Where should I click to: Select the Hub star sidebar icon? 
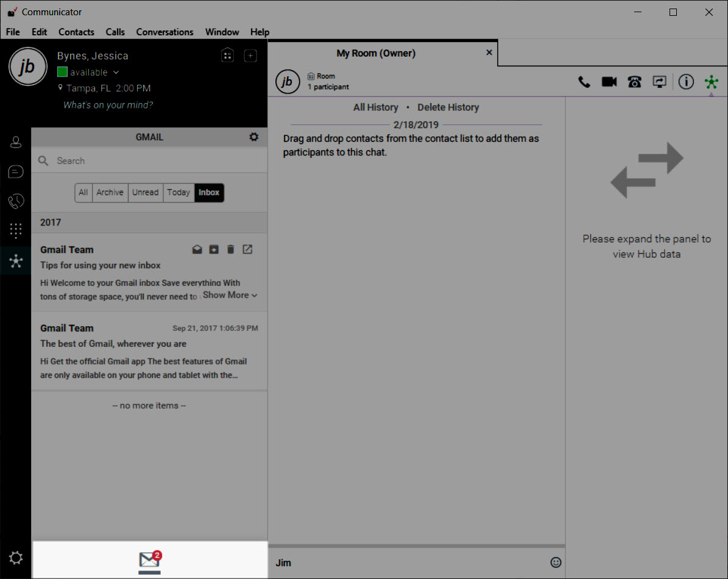click(16, 261)
